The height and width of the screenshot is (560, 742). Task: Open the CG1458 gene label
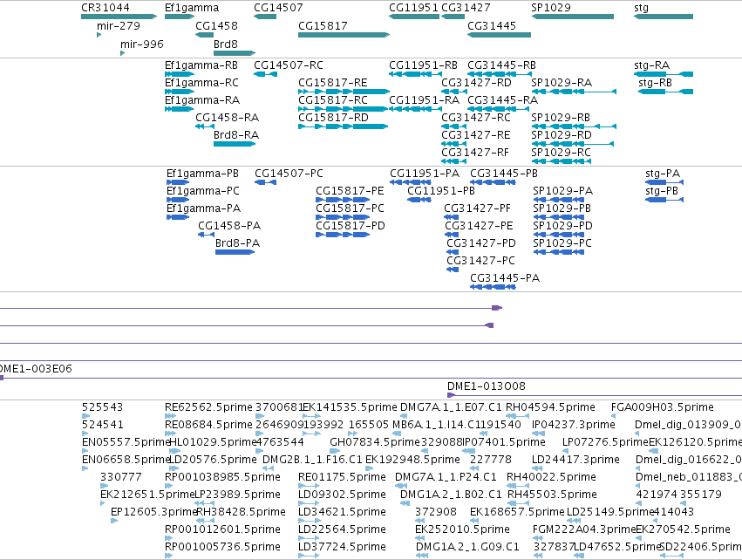point(216,25)
